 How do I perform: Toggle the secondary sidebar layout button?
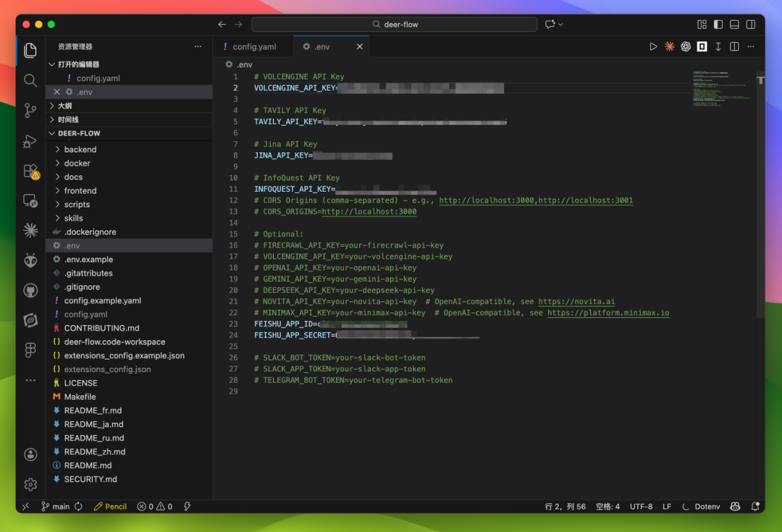(x=751, y=24)
